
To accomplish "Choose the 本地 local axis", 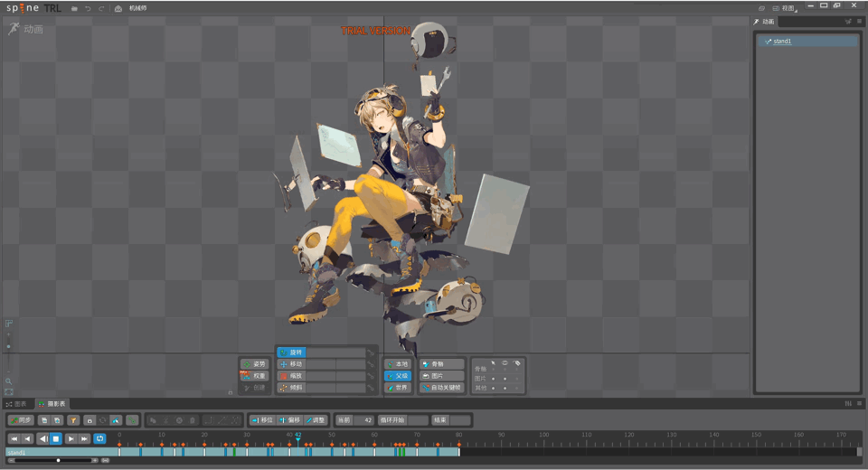I will (398, 364).
